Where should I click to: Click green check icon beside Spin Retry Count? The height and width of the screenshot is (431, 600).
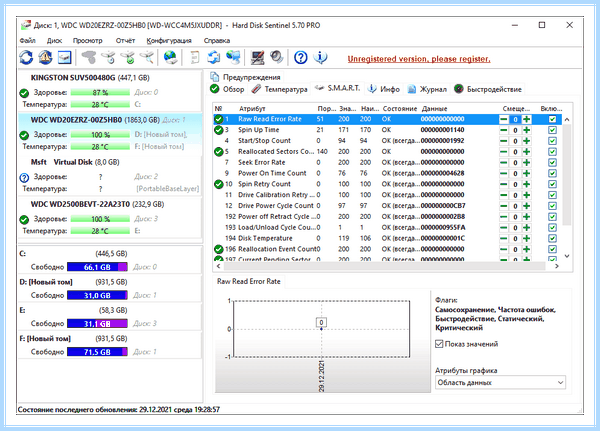218,184
